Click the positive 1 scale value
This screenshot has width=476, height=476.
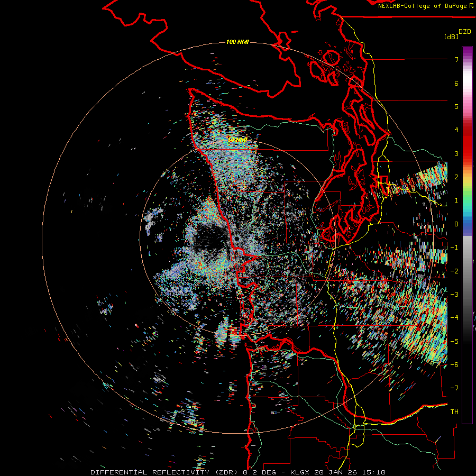tap(456, 200)
